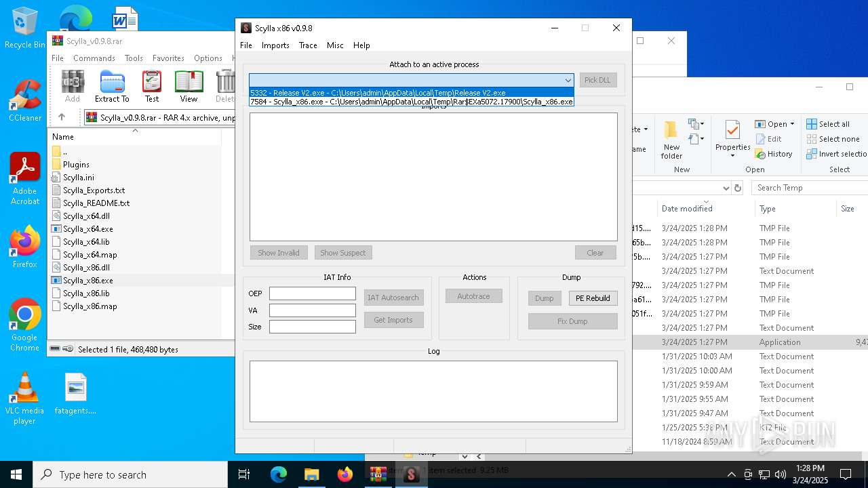The width and height of the screenshot is (868, 488).
Task: Select Scylla_Exports.txt in archive list
Action: pyautogui.click(x=94, y=190)
